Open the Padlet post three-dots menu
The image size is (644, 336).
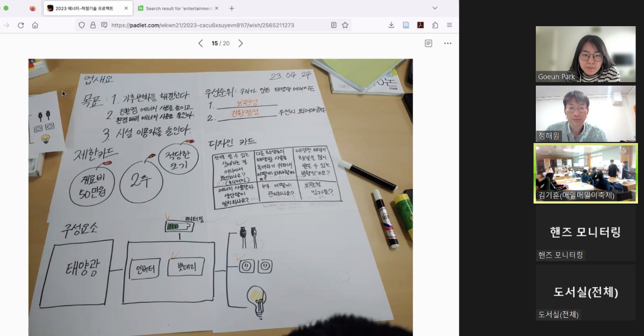pyautogui.click(x=447, y=43)
